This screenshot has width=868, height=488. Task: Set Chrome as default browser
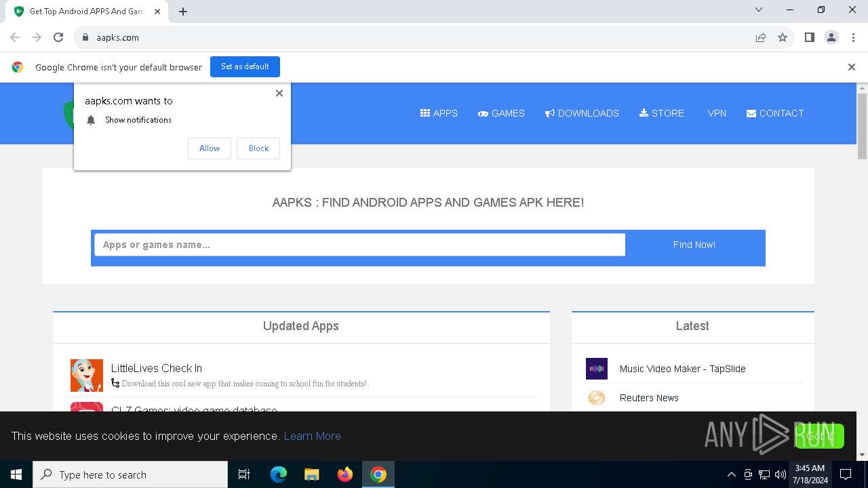tap(245, 66)
